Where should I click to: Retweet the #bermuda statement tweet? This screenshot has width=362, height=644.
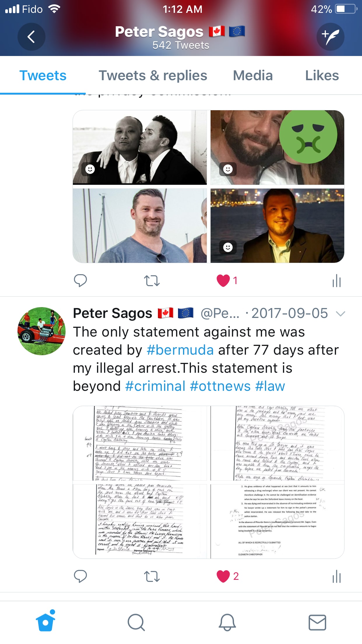[152, 576]
